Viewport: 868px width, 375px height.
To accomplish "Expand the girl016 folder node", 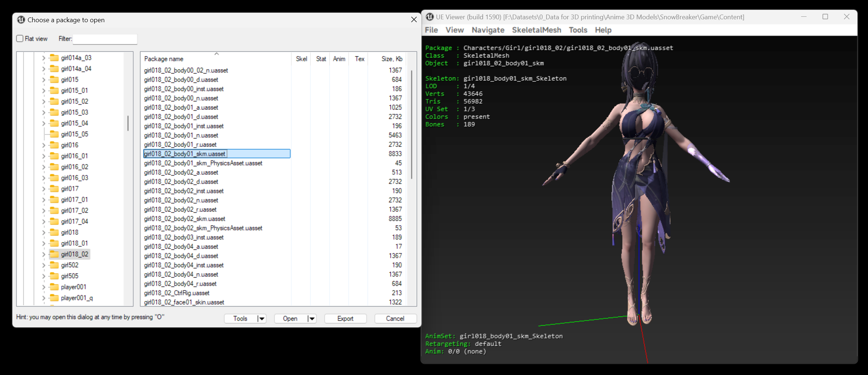I will click(44, 145).
